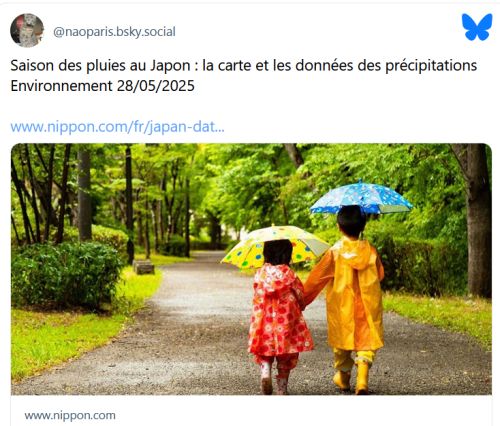Click the post headline about Saison des pluies
The height and width of the screenshot is (426, 500).
coord(244,66)
